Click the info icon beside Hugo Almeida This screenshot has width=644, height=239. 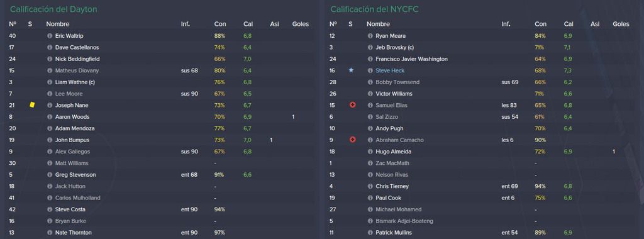pyautogui.click(x=370, y=152)
